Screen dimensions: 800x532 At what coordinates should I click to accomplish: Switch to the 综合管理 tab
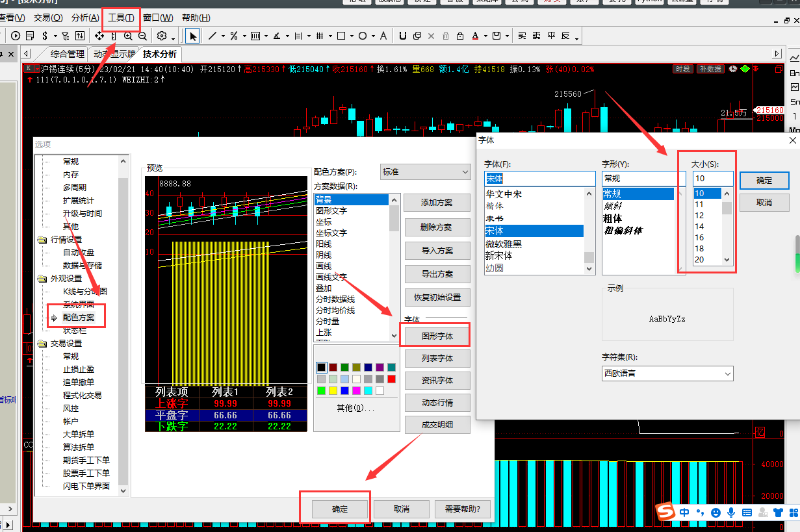pos(67,54)
